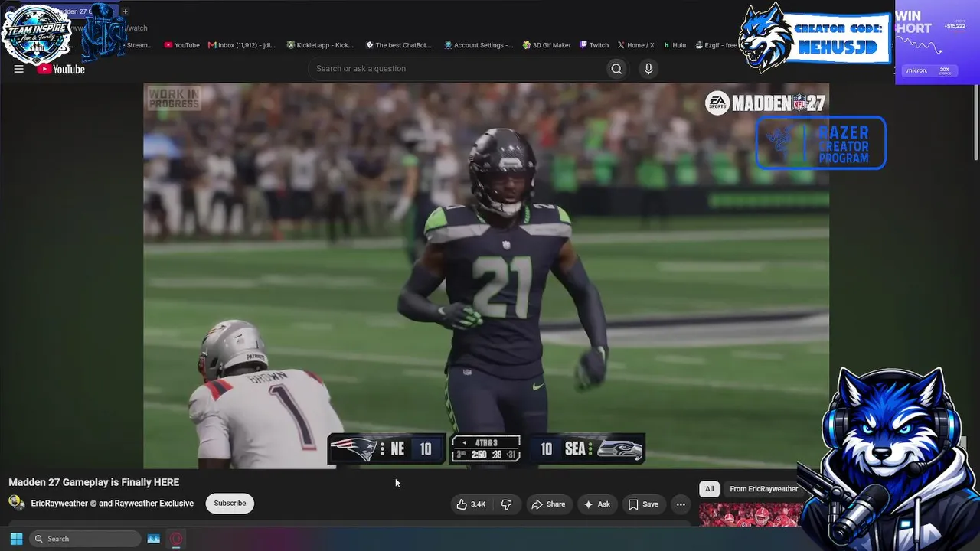Screen dimensions: 980x551
Task: Click the YouTube search magnifier button
Action: point(616,69)
